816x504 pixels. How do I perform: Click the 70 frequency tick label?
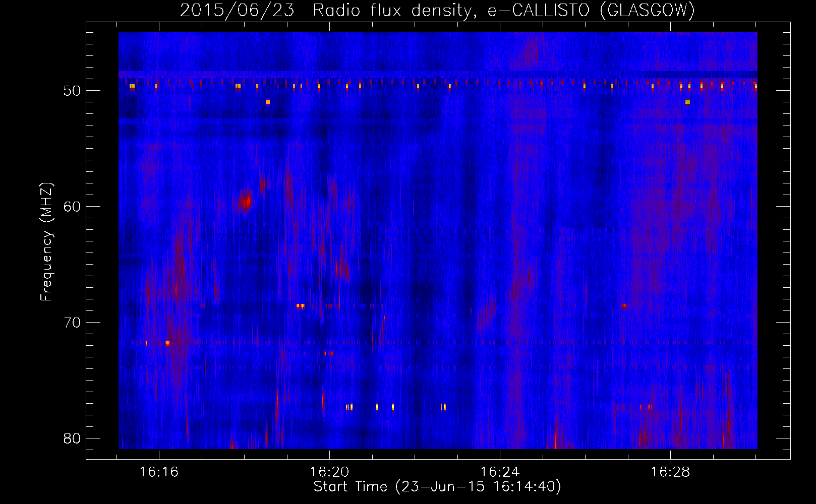[x=72, y=323]
